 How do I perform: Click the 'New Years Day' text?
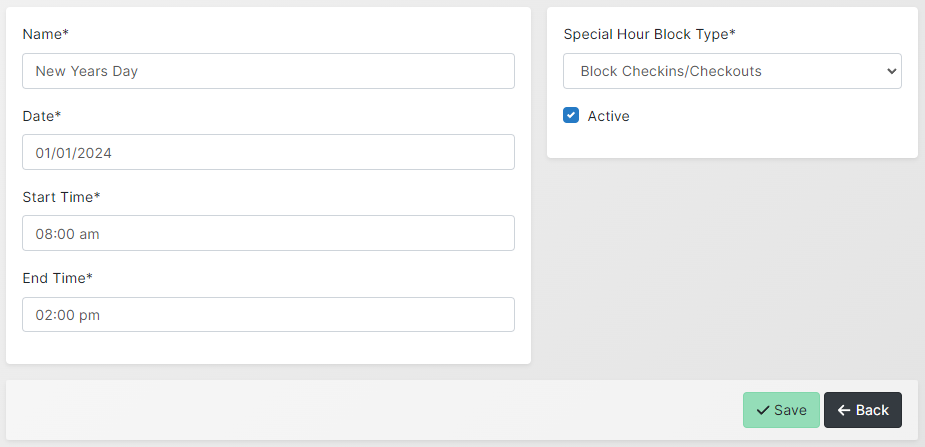click(86, 72)
